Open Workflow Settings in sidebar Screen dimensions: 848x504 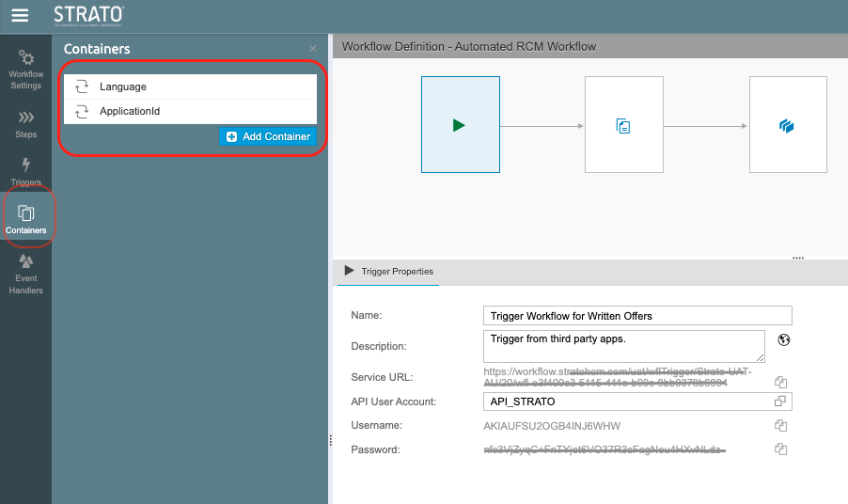[x=25, y=69]
